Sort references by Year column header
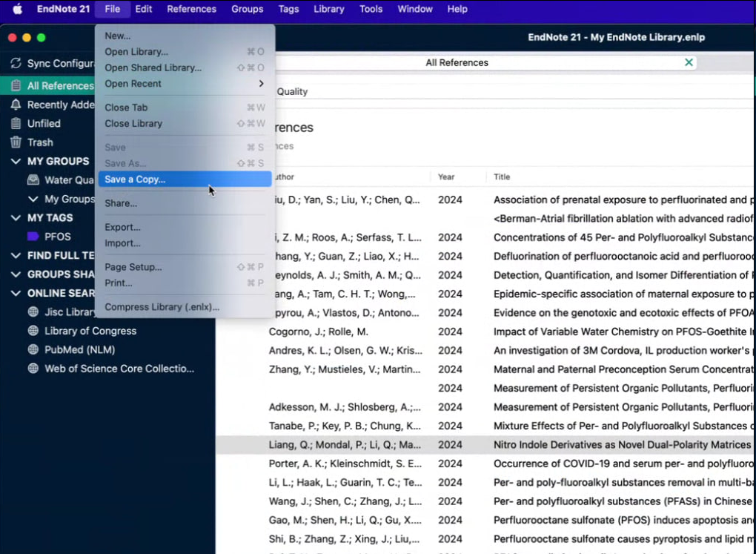 click(x=446, y=177)
